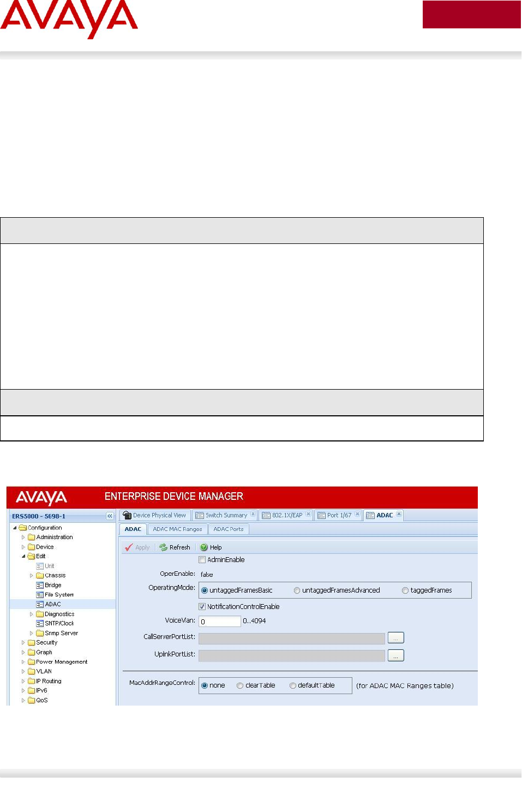The height and width of the screenshot is (812, 522).
Task: Select taggedFrames operating mode
Action: click(x=405, y=590)
